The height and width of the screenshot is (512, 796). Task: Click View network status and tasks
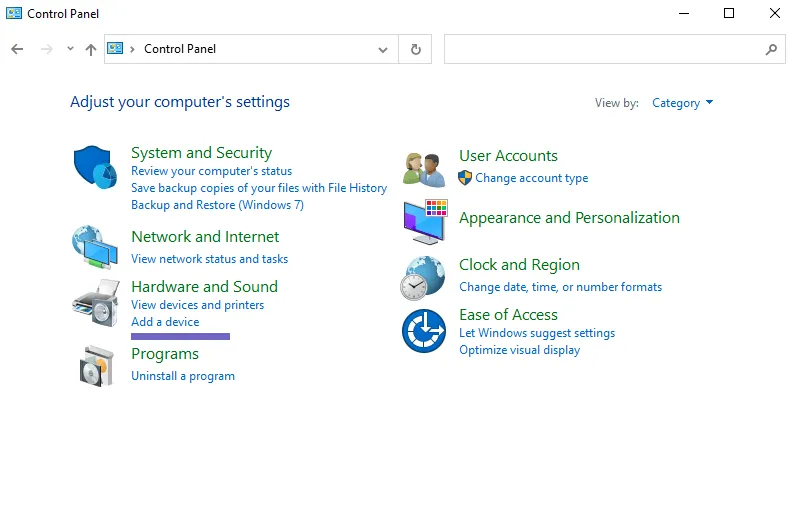(x=210, y=259)
